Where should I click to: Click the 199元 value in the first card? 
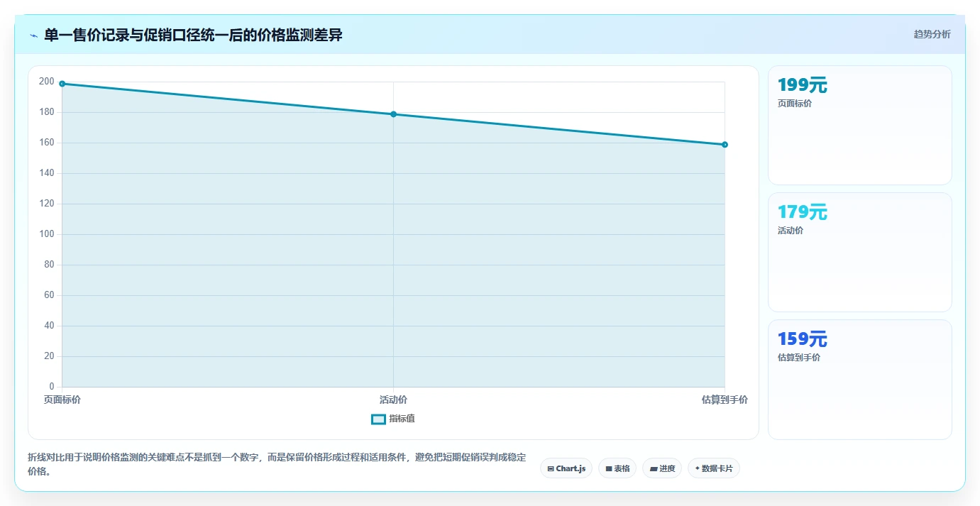click(x=803, y=86)
